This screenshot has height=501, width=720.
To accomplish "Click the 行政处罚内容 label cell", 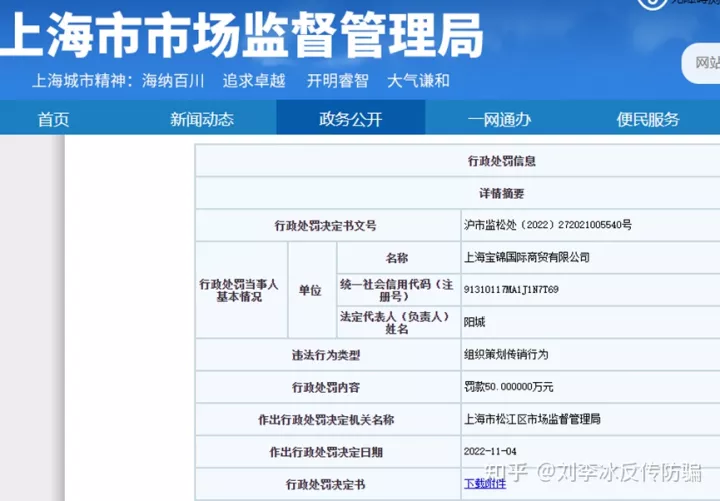I will click(326, 388).
